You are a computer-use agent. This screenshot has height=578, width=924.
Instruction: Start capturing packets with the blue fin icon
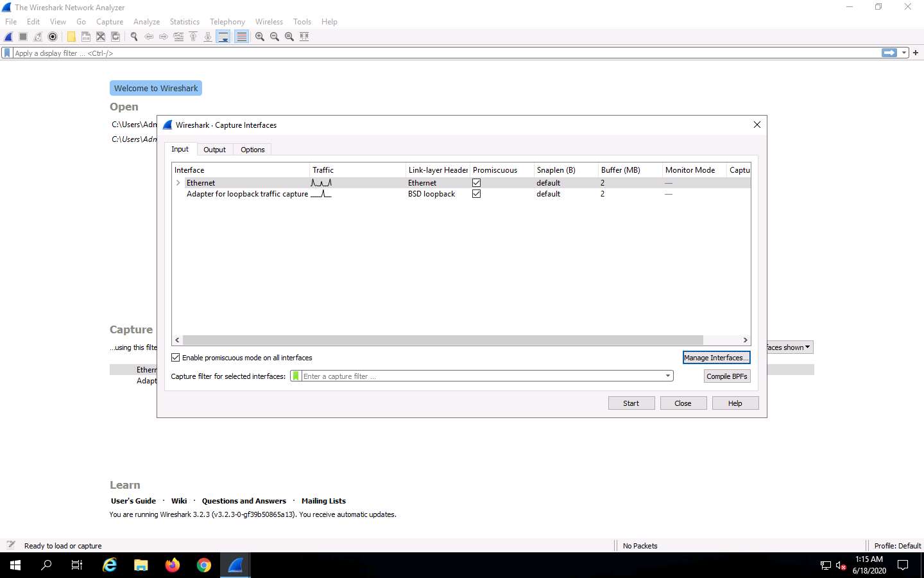point(8,37)
